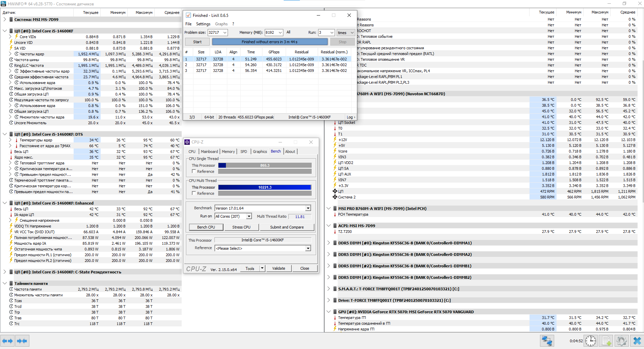Switch to CPU-Z Memory tab
Screen dimensions: 644x349
(228, 152)
